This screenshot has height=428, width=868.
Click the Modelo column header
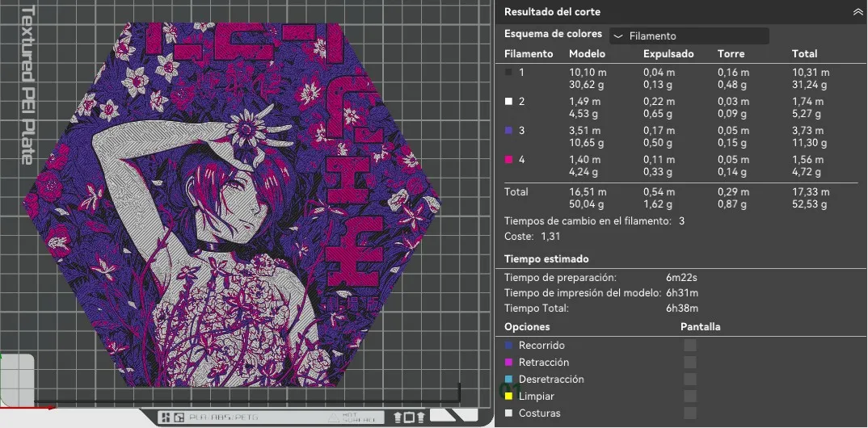pos(588,53)
